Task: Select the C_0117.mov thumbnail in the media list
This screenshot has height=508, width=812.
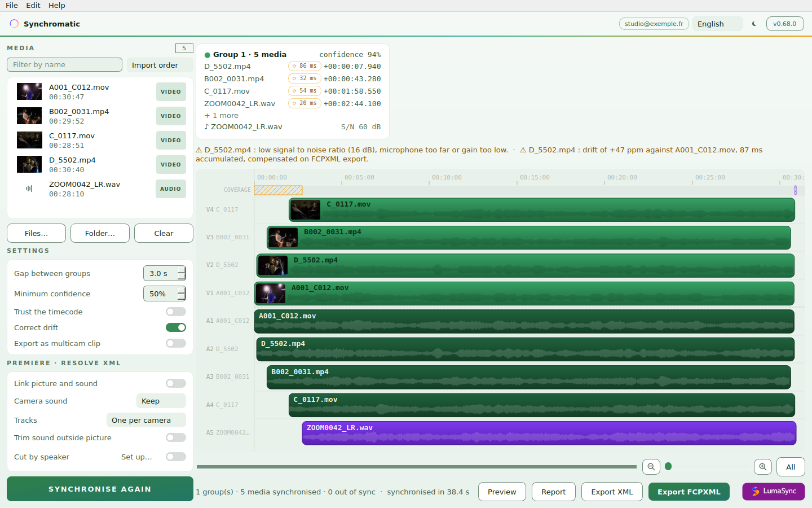Action: tap(29, 140)
